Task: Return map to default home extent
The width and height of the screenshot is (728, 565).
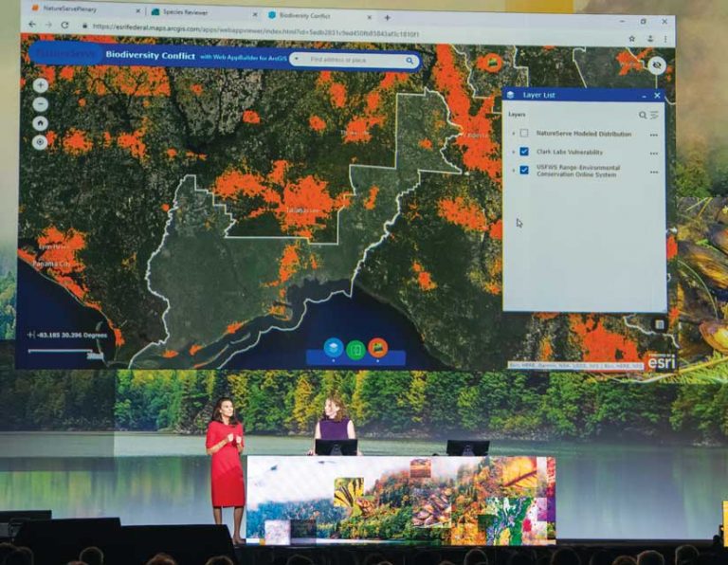Action: tap(41, 123)
